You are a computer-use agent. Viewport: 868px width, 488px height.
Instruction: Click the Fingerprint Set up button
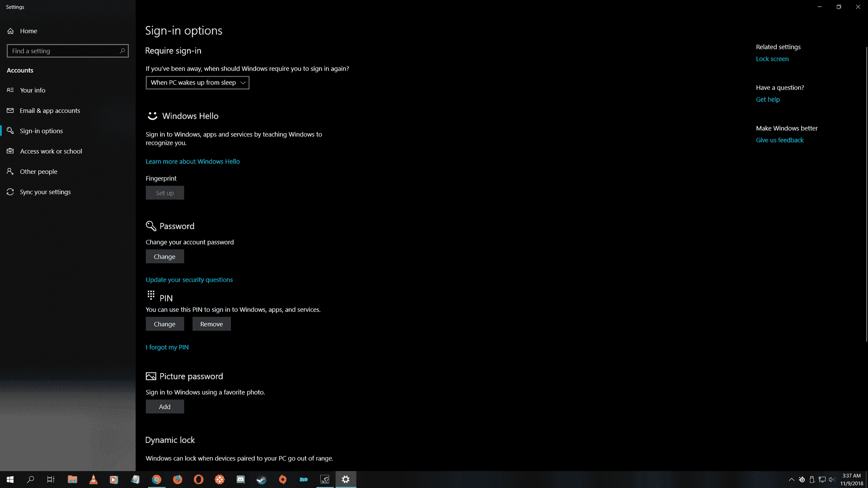165,193
